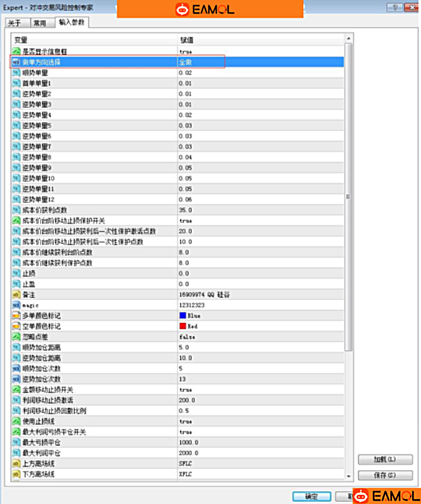The height and width of the screenshot is (504, 421).
Task: Select the 备注 value containing 16909974 QQ
Action: click(x=204, y=295)
